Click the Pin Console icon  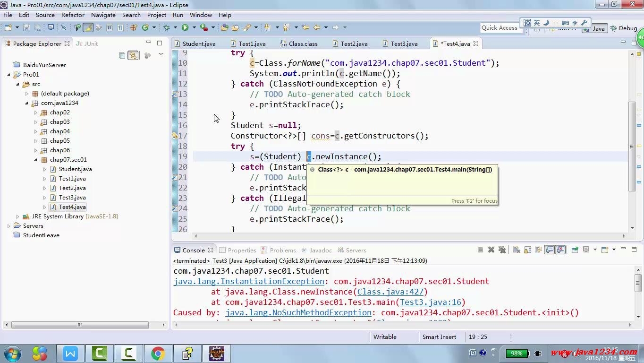coord(575,250)
